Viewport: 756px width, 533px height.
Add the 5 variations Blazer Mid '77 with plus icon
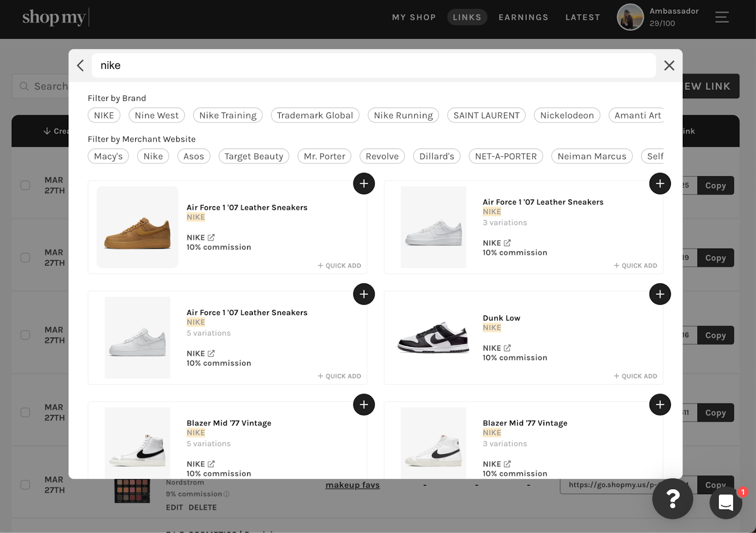[364, 404]
